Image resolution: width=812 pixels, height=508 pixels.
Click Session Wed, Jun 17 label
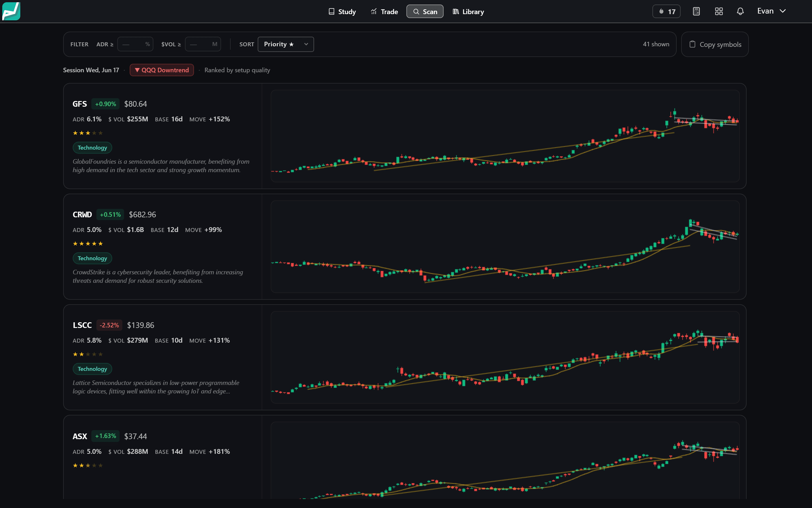pyautogui.click(x=91, y=70)
